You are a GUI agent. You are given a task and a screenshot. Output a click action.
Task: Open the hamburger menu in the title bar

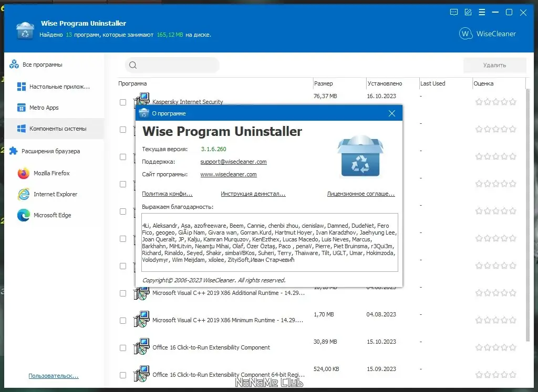click(482, 13)
